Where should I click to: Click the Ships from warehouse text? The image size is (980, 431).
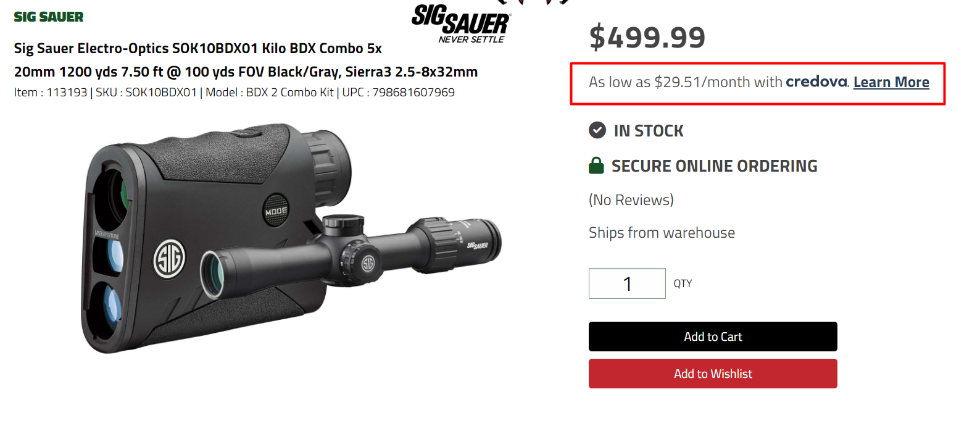(662, 233)
